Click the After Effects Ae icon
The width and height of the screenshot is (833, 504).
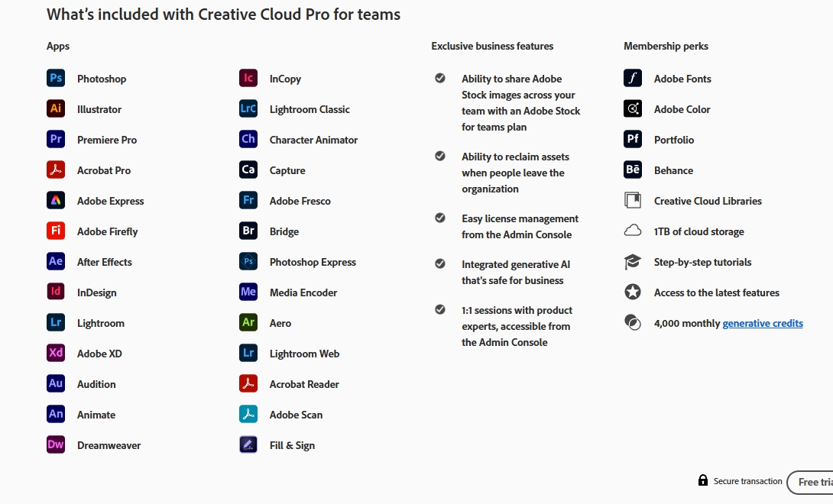(x=56, y=261)
